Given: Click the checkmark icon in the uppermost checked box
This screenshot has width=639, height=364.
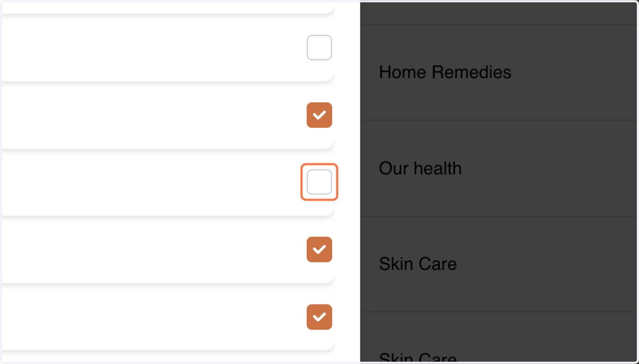Looking at the screenshot, I should [x=319, y=115].
